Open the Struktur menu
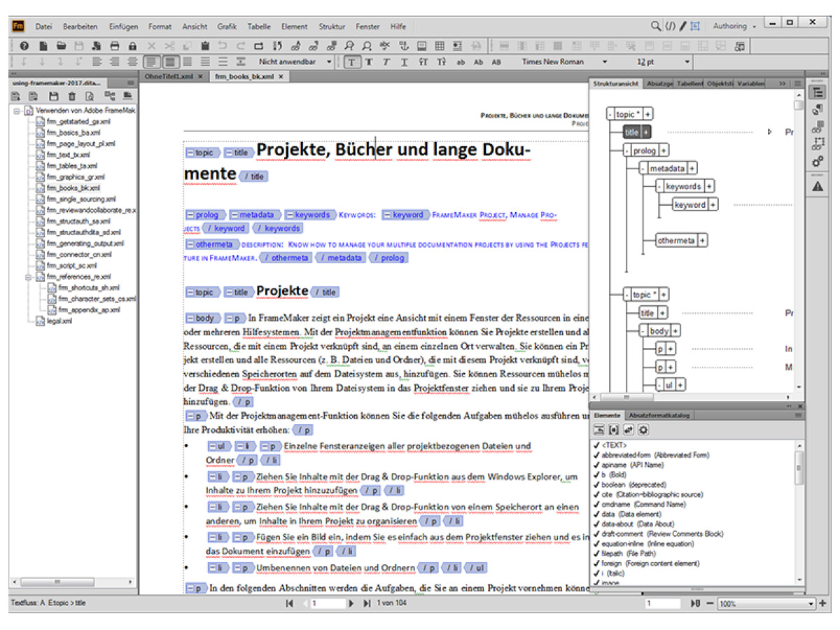840x630 pixels. pyautogui.click(x=332, y=27)
